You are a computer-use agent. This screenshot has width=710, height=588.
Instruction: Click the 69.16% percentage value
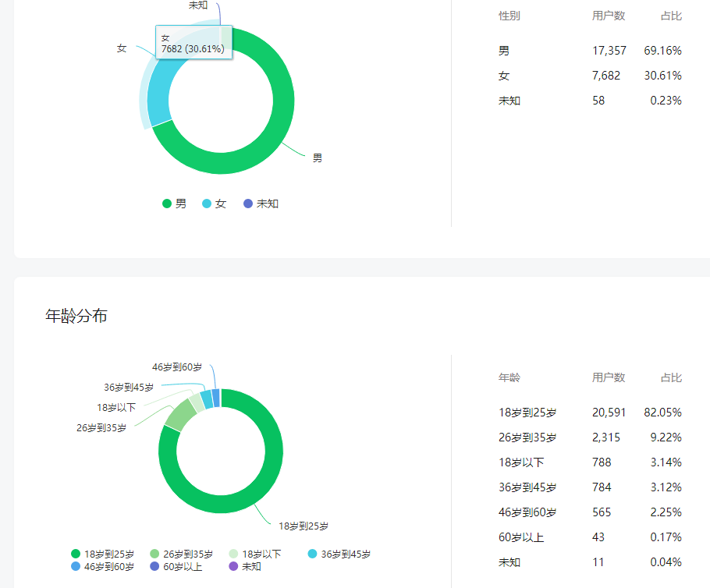pos(663,51)
